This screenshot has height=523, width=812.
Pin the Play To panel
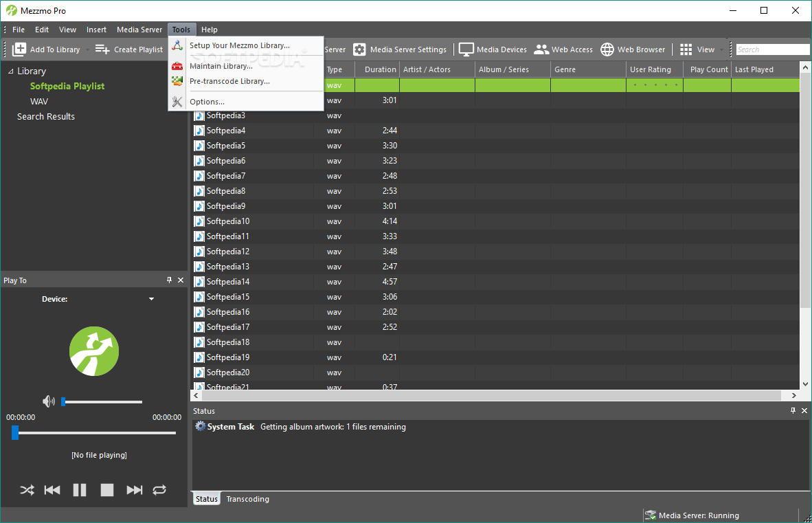coord(170,280)
